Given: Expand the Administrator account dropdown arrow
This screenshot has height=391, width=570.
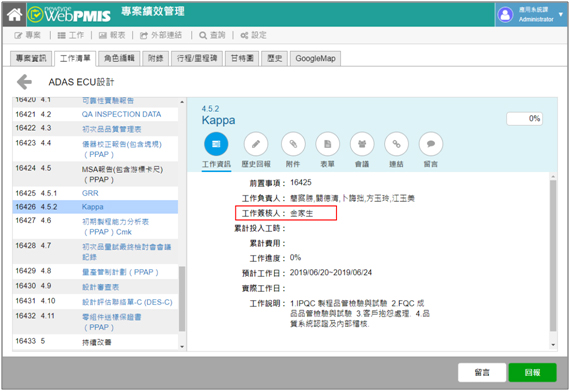Looking at the screenshot, I should pos(561,15).
